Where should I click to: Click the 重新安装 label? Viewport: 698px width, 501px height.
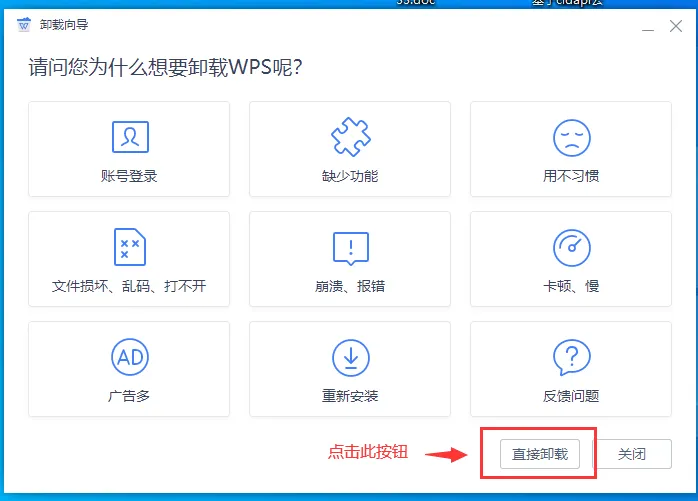coord(350,396)
